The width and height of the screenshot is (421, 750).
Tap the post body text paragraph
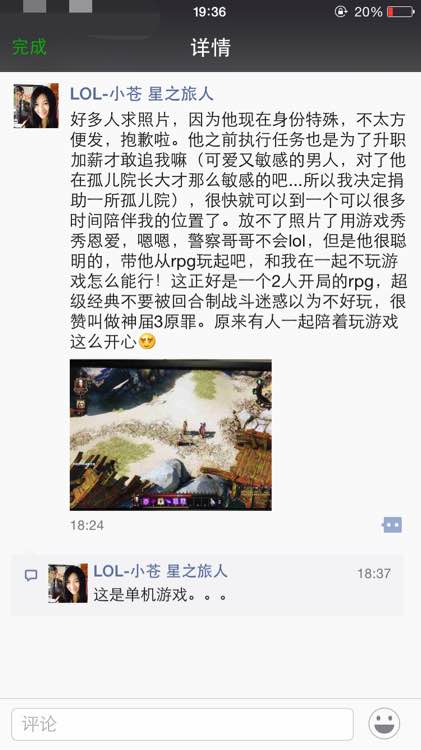pos(238,230)
